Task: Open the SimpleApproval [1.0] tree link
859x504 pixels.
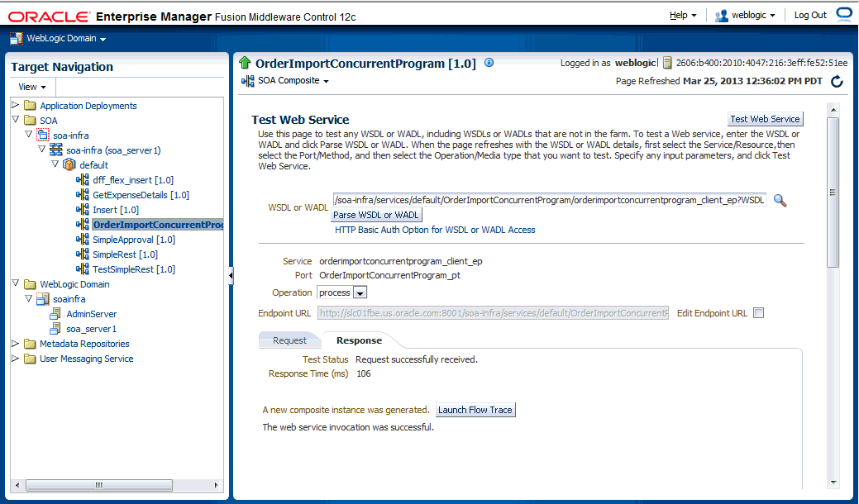Action: click(134, 240)
